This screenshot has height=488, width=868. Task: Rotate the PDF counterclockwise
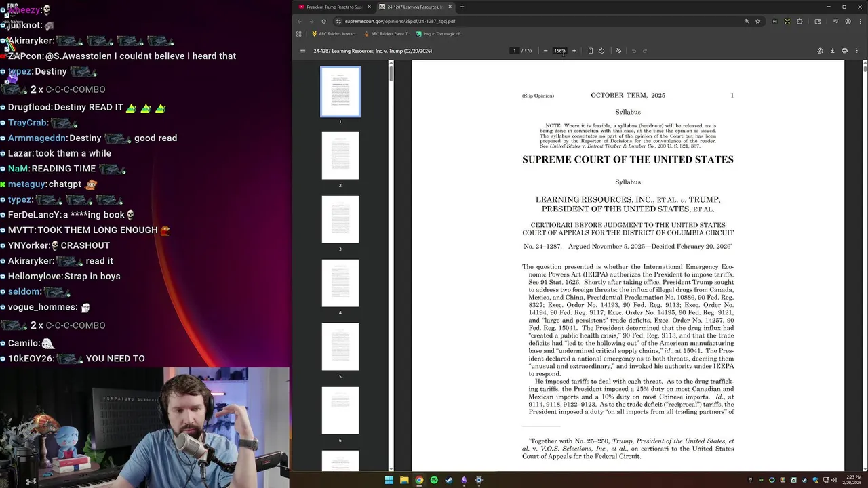pos(601,51)
